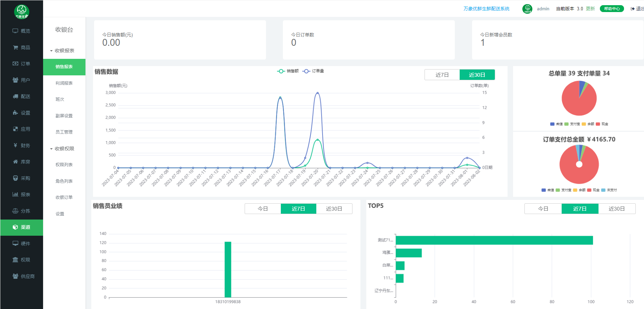Click the 测试71 bar in TOP5 chart

click(494, 240)
